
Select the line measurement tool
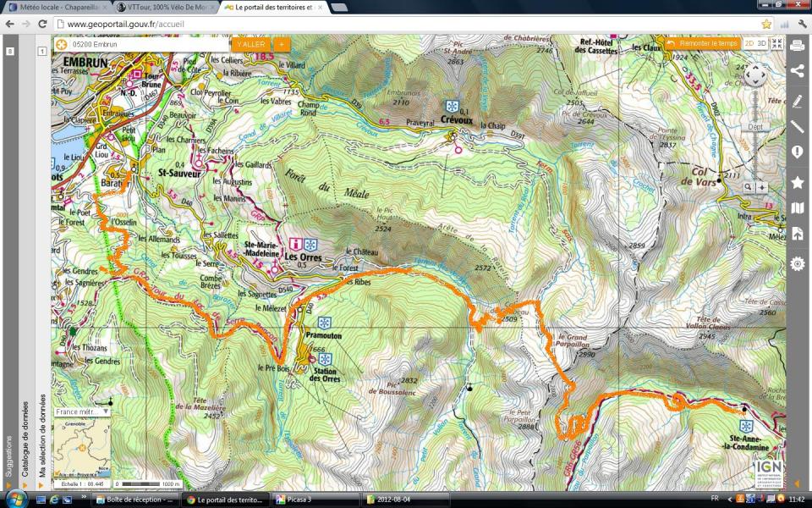(798, 126)
